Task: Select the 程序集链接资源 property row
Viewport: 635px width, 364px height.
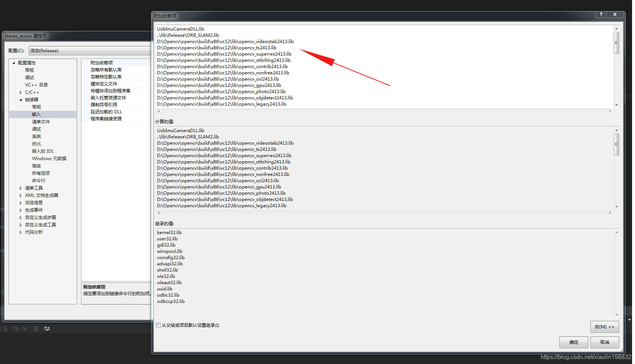Action: pos(116,119)
